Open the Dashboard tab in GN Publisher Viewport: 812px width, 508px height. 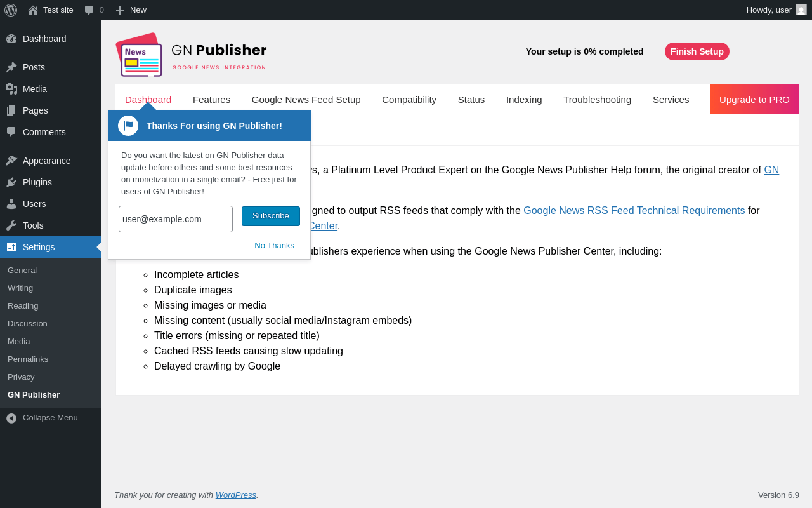pyautogui.click(x=148, y=100)
